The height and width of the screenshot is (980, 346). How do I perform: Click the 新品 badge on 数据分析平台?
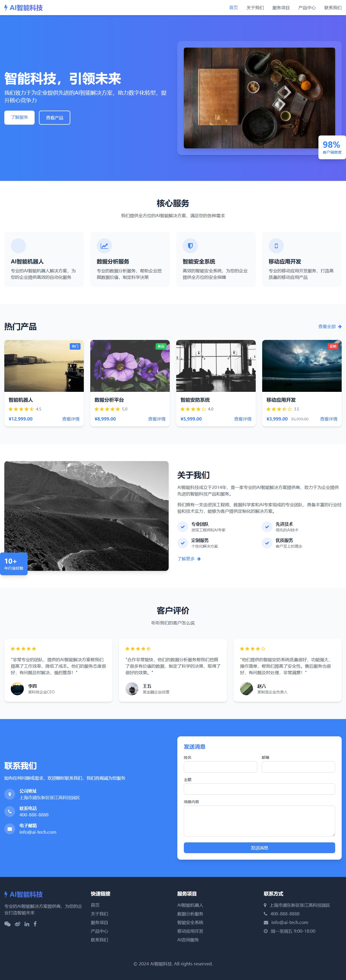coord(161,346)
